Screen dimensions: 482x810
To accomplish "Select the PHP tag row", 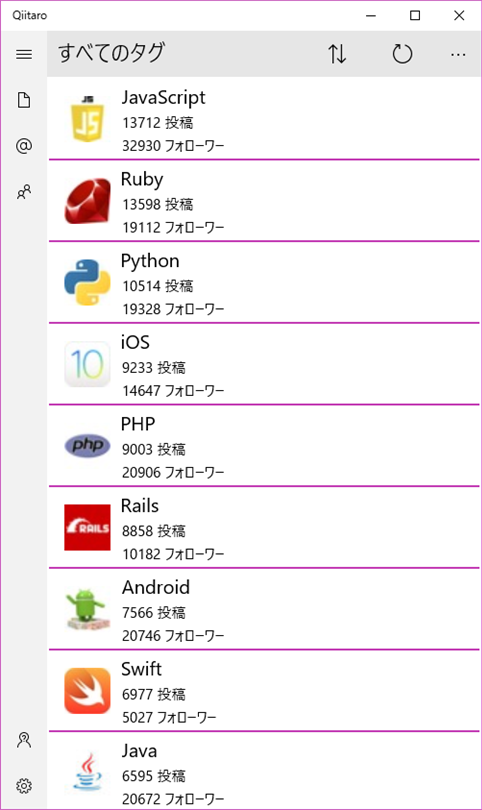I will [264, 445].
